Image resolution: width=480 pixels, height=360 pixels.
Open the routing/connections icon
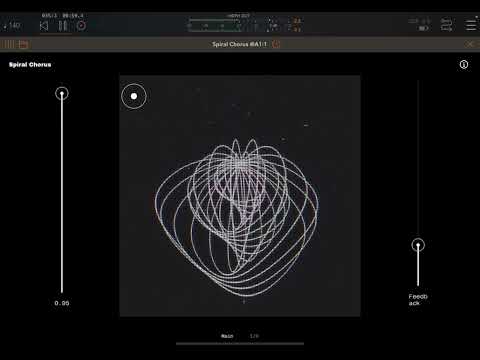tap(446, 25)
